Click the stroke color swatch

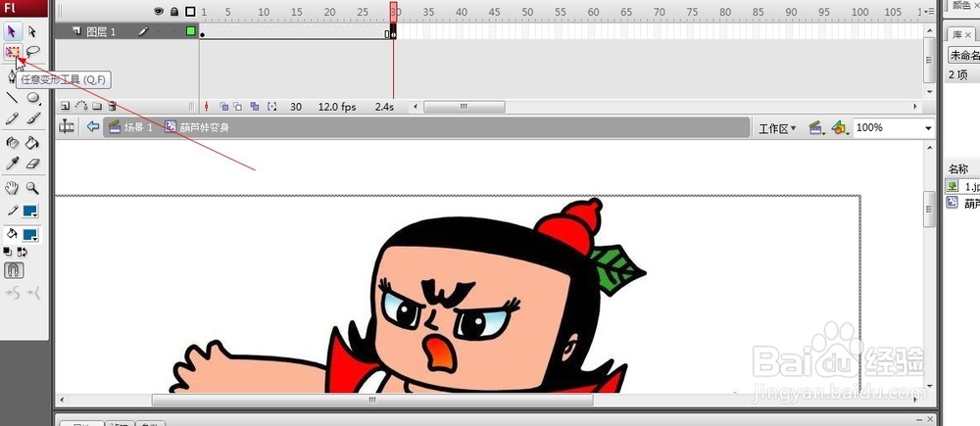tap(30, 211)
